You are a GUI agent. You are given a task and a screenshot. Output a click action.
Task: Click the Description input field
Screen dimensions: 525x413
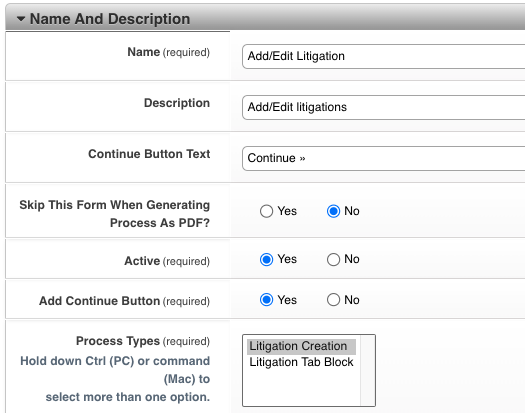tap(383, 108)
